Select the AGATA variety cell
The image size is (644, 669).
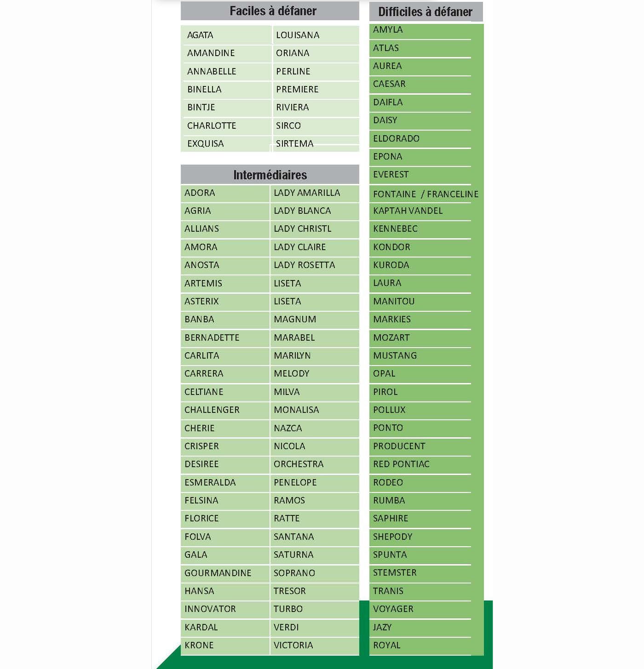pos(226,35)
